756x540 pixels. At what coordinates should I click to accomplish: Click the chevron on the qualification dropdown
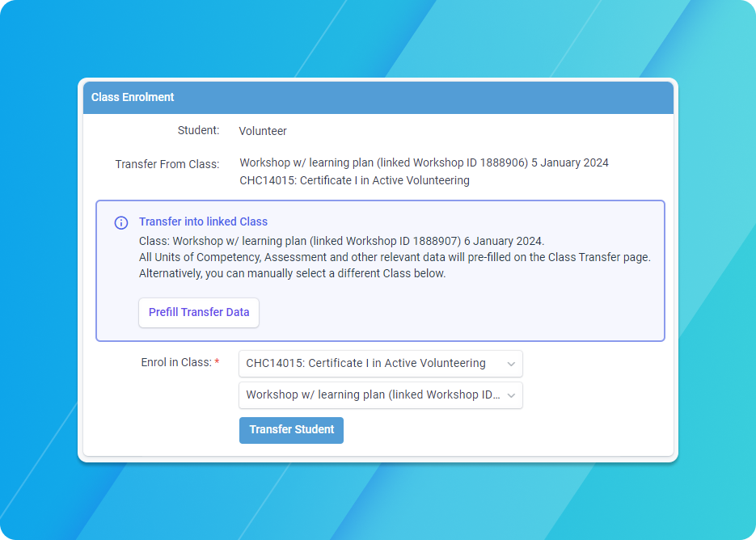click(x=511, y=364)
